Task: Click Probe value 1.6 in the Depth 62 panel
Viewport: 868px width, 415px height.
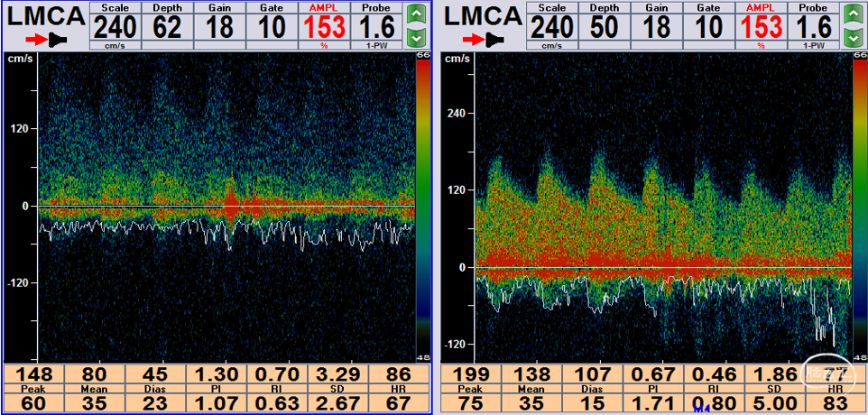Action: tap(376, 27)
